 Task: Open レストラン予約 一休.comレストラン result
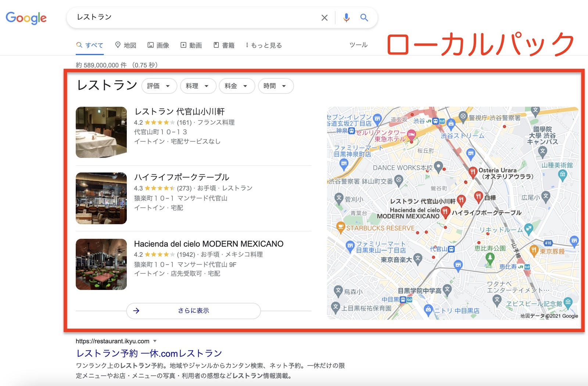[x=149, y=353]
